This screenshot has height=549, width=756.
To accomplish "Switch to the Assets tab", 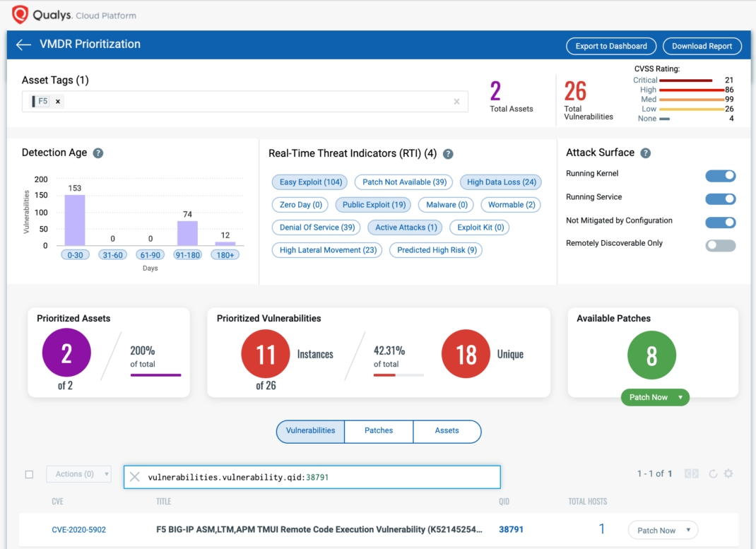I will point(447,431).
